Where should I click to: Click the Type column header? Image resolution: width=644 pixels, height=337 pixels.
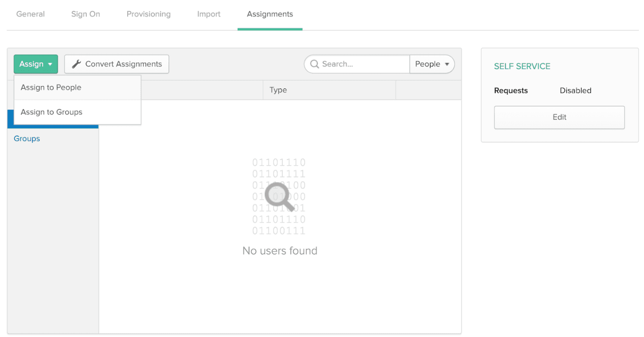click(278, 90)
